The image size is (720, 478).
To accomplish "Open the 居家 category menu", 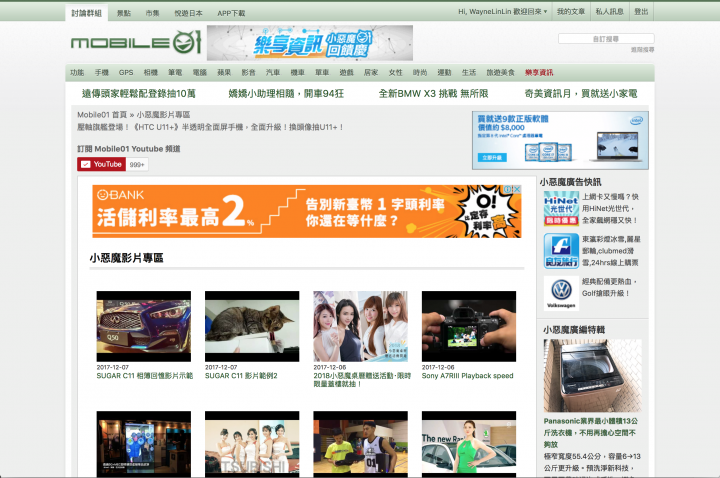I will (x=371, y=73).
